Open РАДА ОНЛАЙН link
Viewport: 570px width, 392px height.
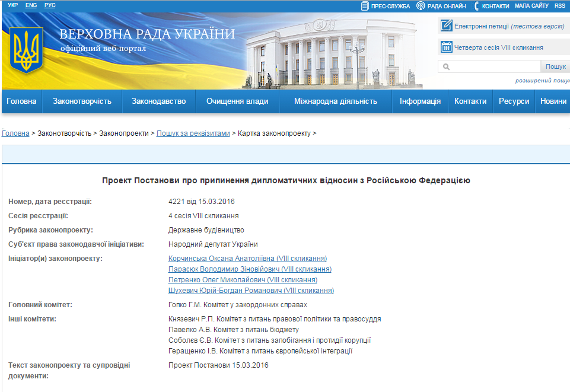[447, 6]
